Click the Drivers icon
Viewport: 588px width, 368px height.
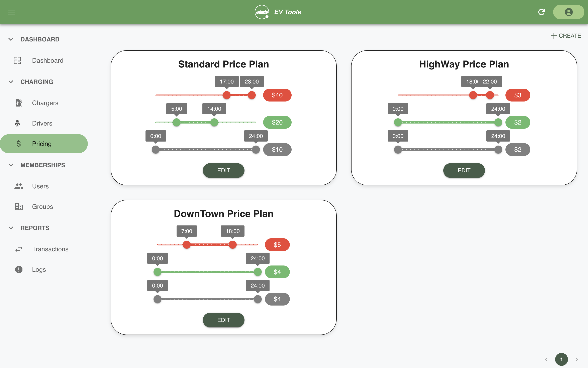[x=18, y=123]
